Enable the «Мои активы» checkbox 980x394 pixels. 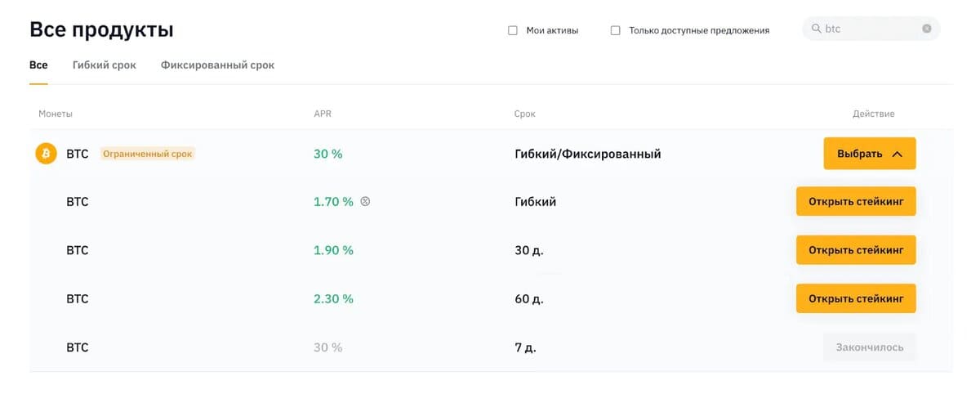click(513, 30)
